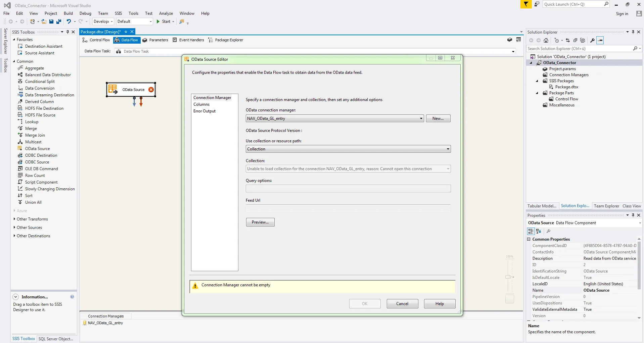Click the New... connection manager button
The height and width of the screenshot is (343, 644).
click(438, 118)
